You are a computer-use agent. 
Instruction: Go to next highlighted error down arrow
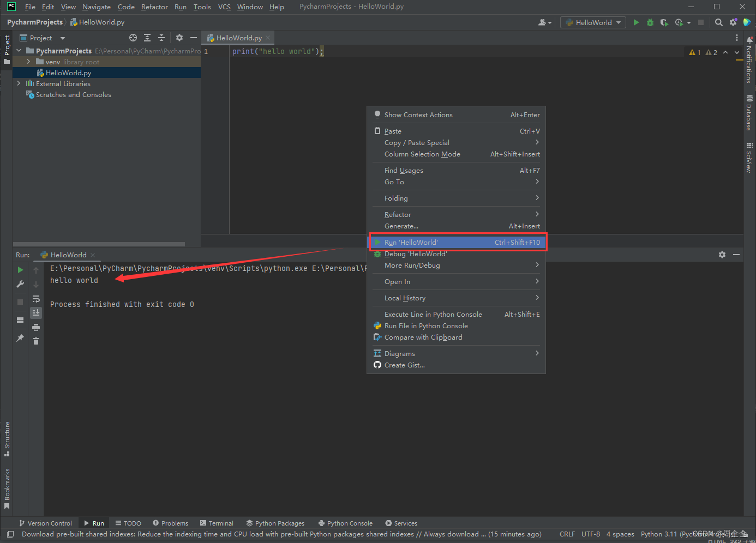pos(737,52)
